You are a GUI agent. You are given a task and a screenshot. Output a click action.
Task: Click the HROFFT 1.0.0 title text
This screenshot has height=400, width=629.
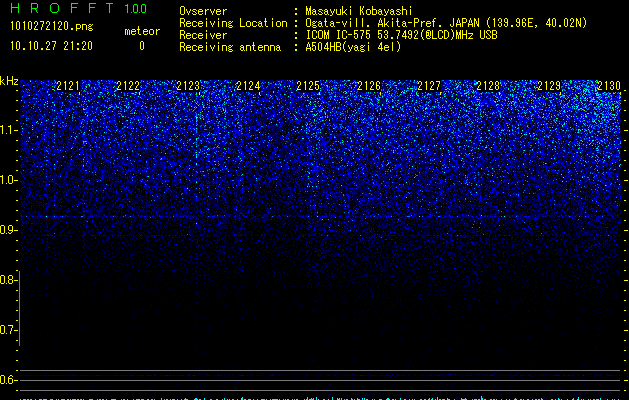point(79,8)
